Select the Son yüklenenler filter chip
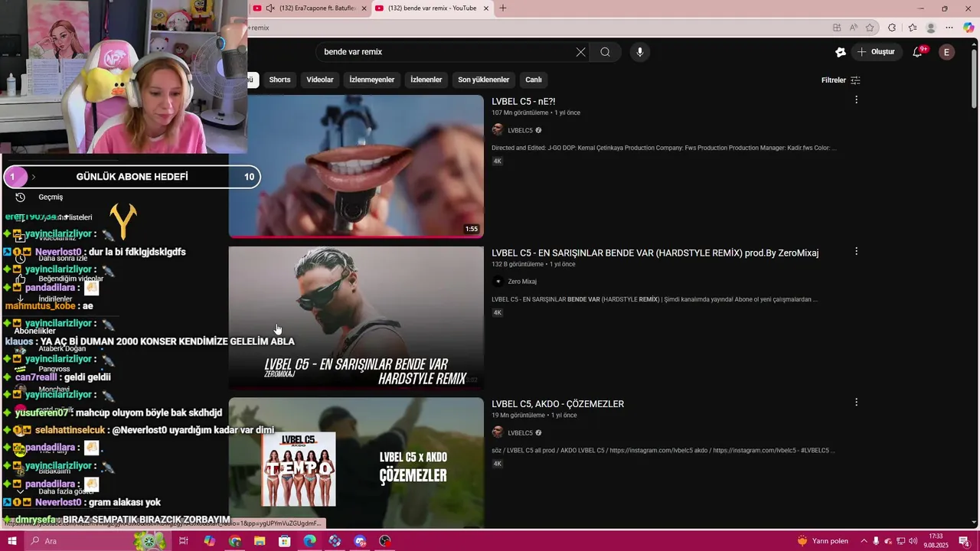 [x=483, y=80]
